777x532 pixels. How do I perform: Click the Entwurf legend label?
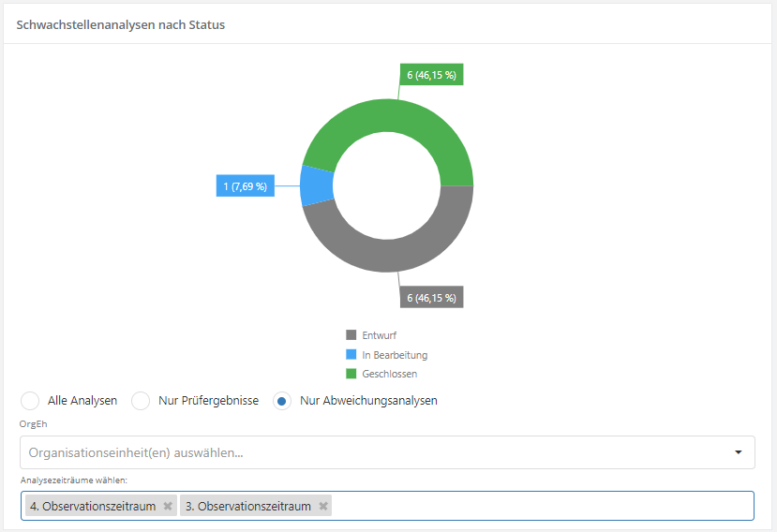[379, 335]
